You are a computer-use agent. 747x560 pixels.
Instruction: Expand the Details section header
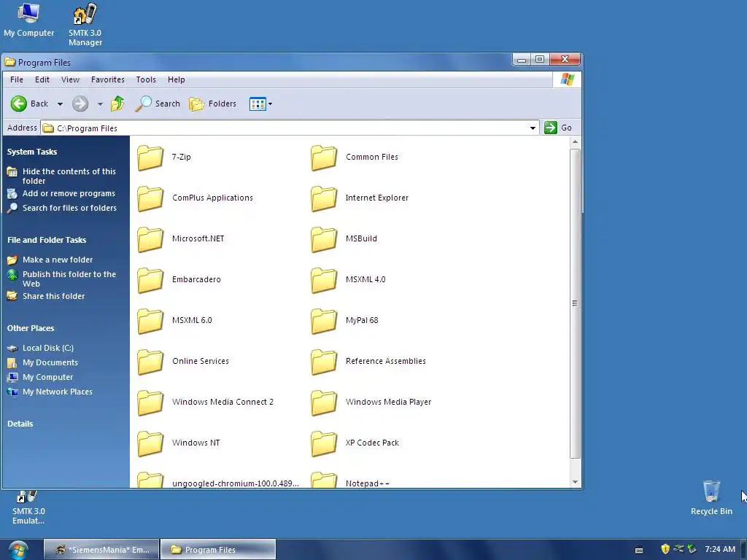tap(20, 424)
